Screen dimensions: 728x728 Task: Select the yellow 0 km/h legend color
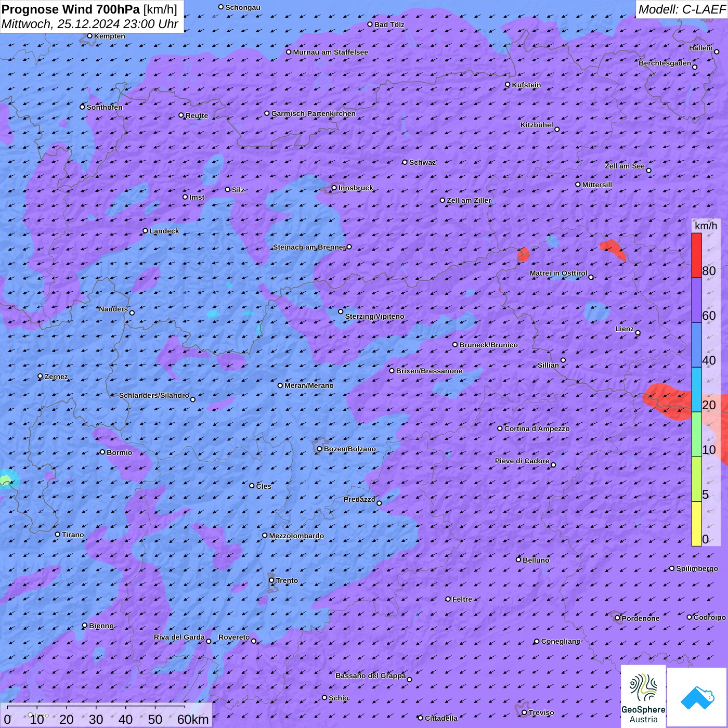(696, 524)
